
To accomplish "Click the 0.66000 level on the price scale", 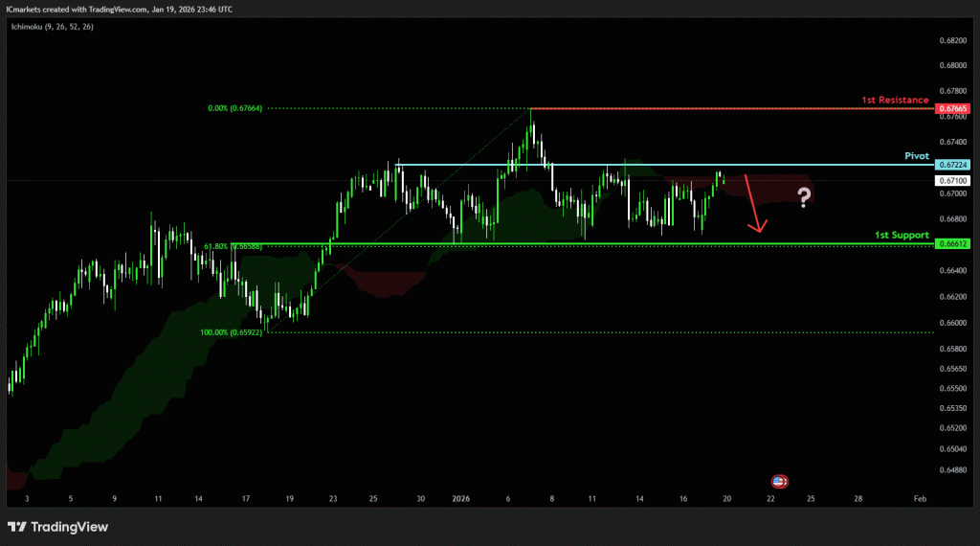I will 953,323.
